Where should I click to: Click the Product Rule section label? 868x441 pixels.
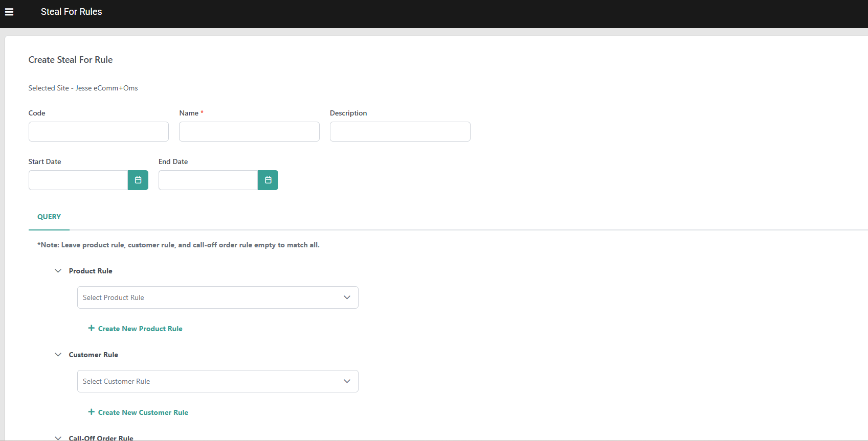[x=91, y=271]
